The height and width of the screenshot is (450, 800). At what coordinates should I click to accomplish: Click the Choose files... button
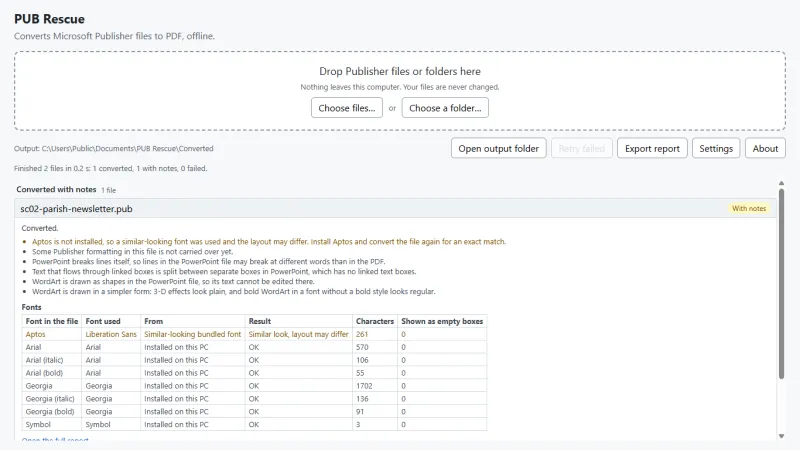coord(346,108)
